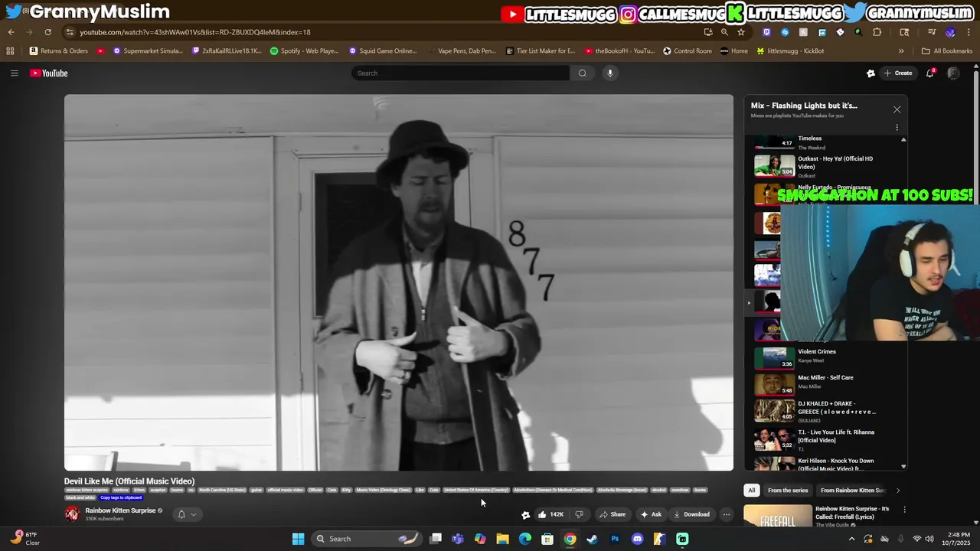
Task: Play Violent Crimes by Kanye West
Action: (826, 357)
